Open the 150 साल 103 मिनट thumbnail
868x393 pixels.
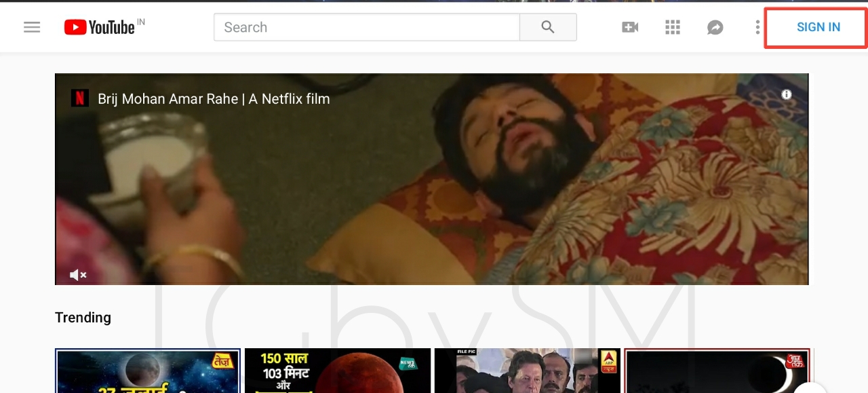(338, 371)
